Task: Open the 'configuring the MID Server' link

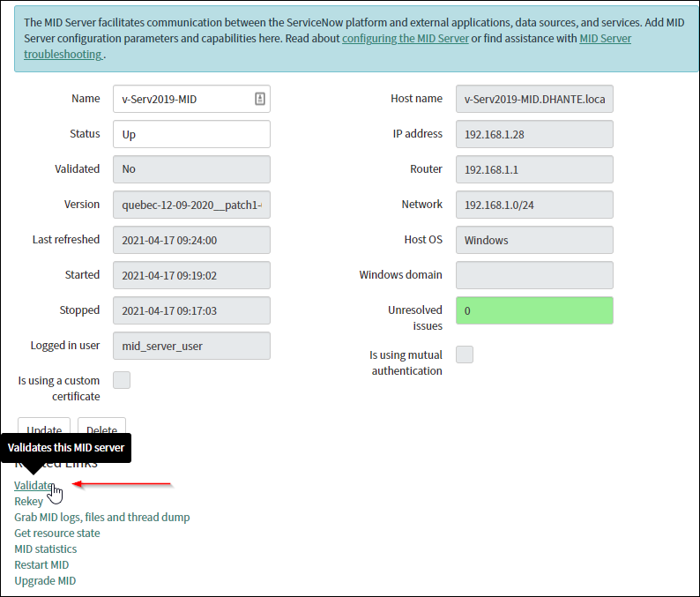Action: coord(406,39)
